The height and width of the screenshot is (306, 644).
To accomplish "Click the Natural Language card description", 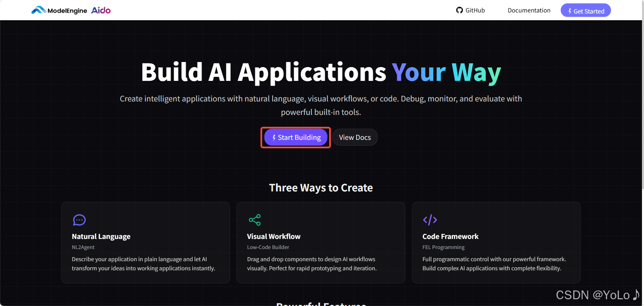I will click(x=143, y=264).
